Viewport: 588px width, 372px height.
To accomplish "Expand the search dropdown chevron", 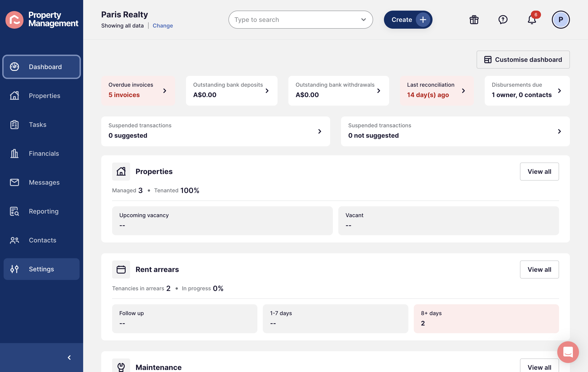I will pos(363,19).
